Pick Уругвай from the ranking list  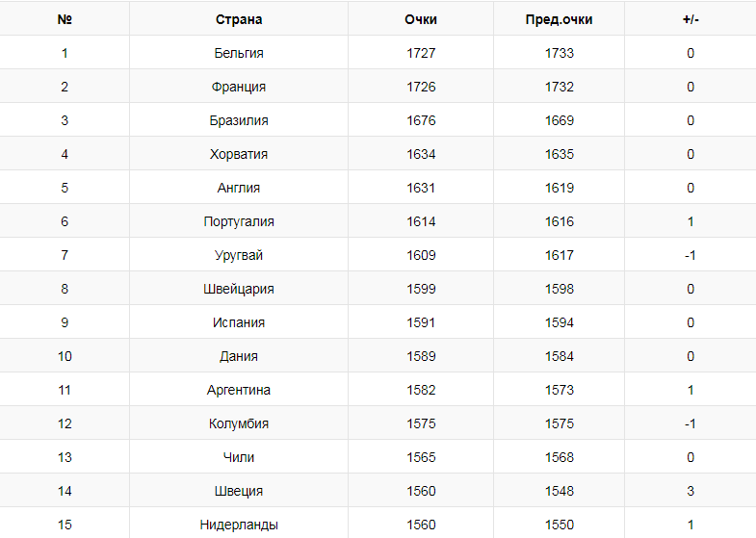(239, 255)
